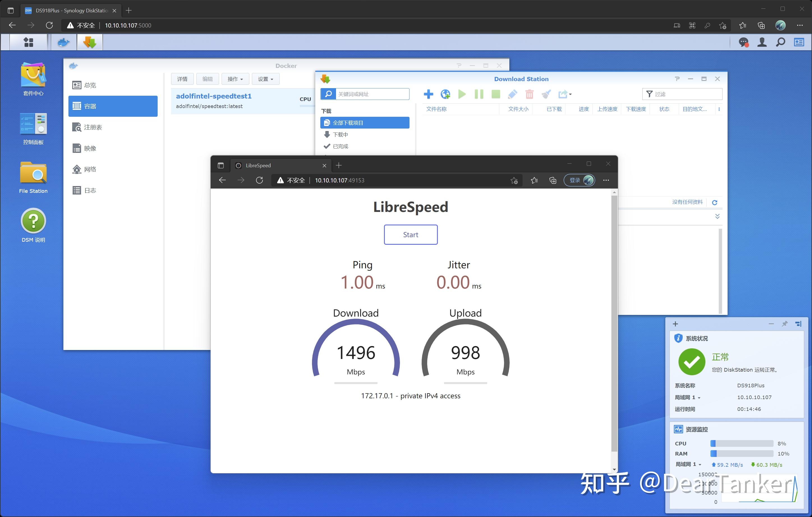Switch to Download Station in DSM taskbar

90,42
